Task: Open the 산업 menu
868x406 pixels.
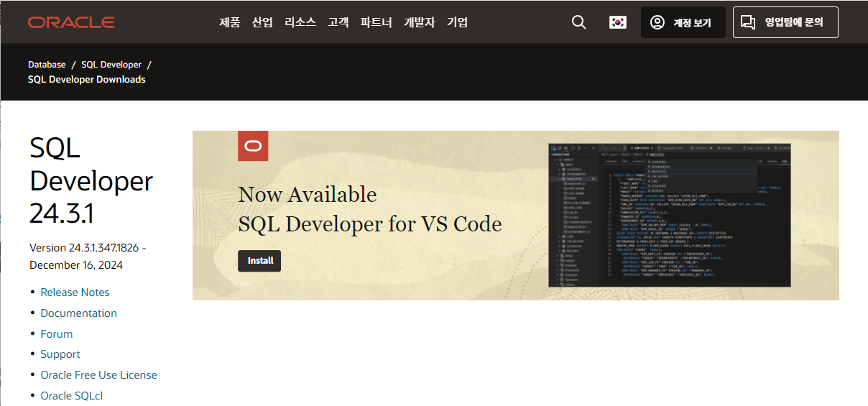Action: pyautogui.click(x=262, y=22)
